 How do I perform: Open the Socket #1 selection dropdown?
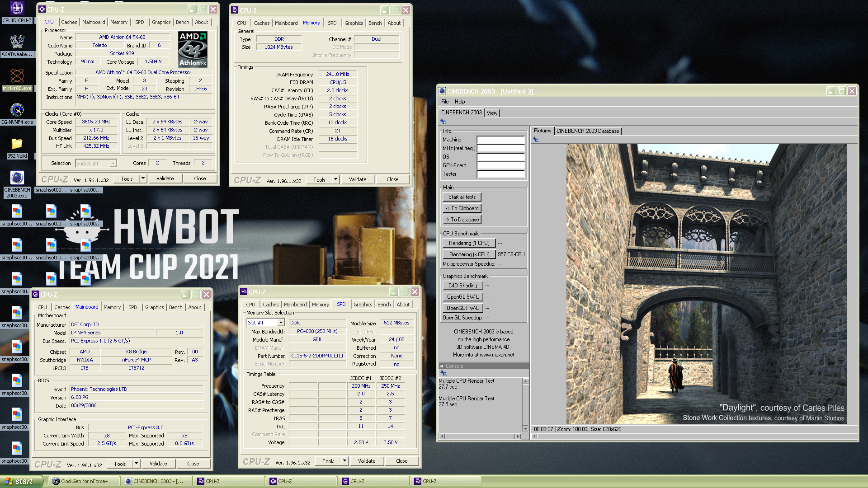point(113,163)
